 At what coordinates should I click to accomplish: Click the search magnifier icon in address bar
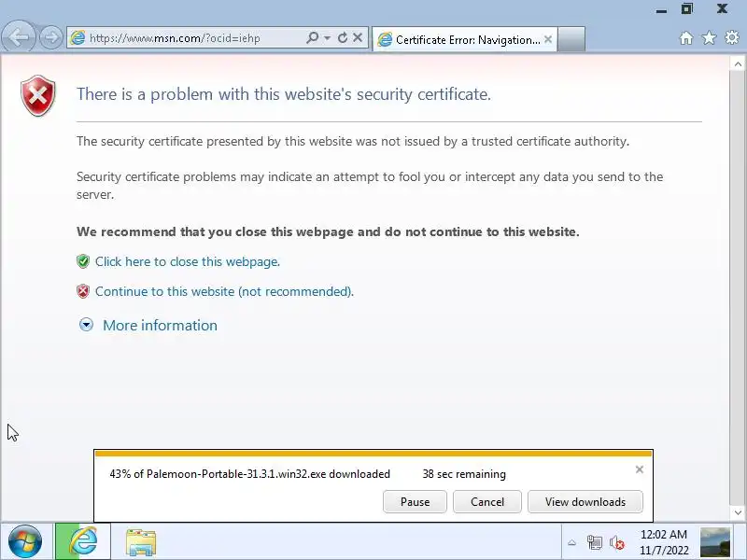312,37
